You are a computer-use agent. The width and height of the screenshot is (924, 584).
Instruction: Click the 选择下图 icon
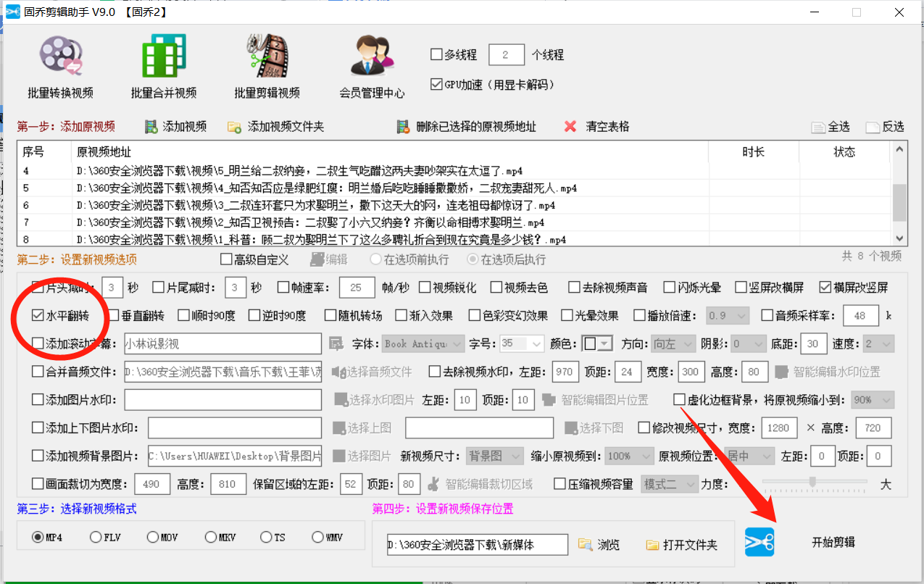[571, 428]
